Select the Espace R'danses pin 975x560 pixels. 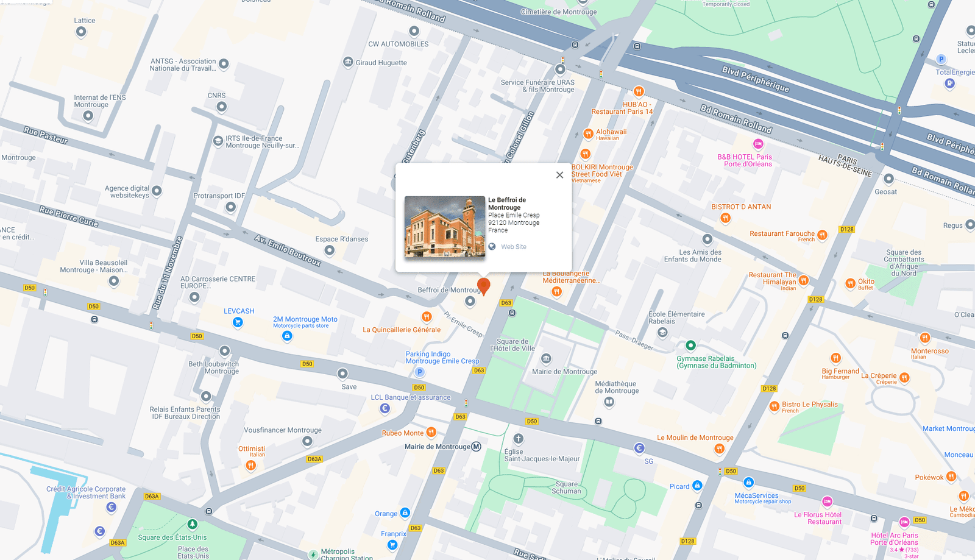(330, 250)
